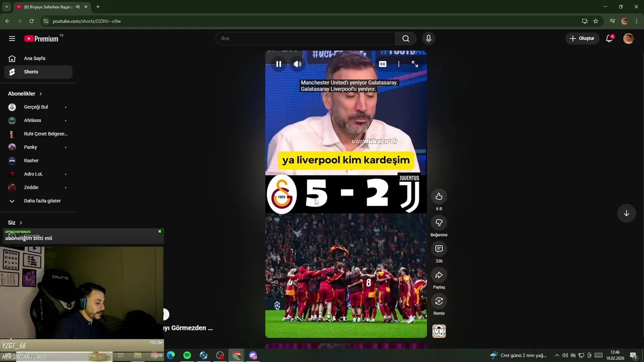Open the taskbar clock showing 12:46
The height and width of the screenshot is (362, 644).
click(615, 355)
